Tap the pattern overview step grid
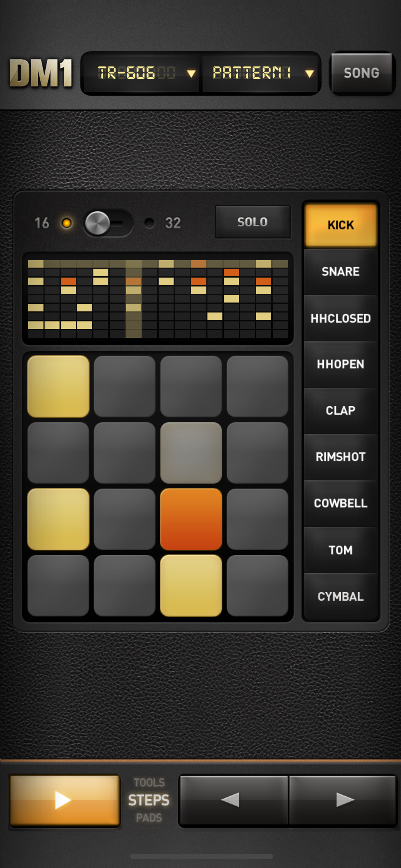 click(158, 299)
